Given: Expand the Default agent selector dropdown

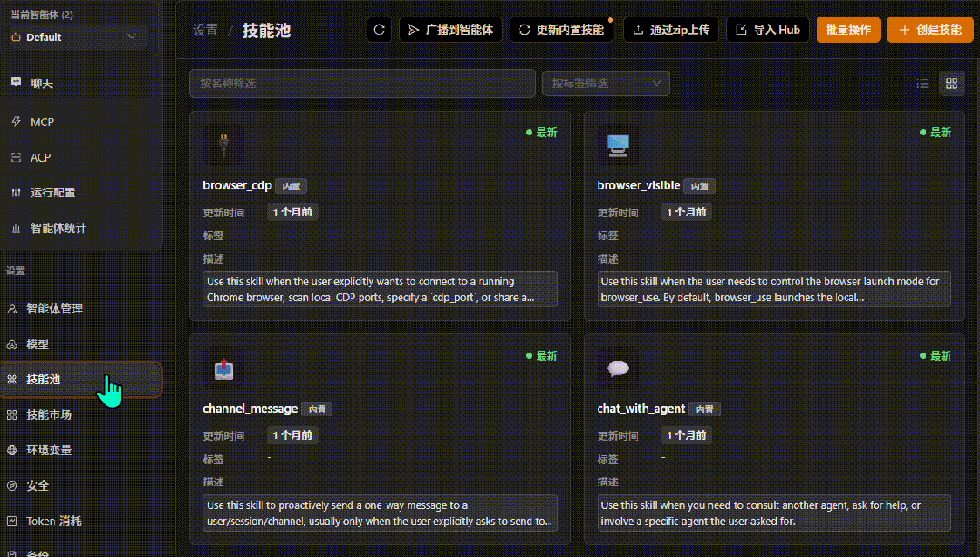Looking at the screenshot, I should tap(74, 37).
